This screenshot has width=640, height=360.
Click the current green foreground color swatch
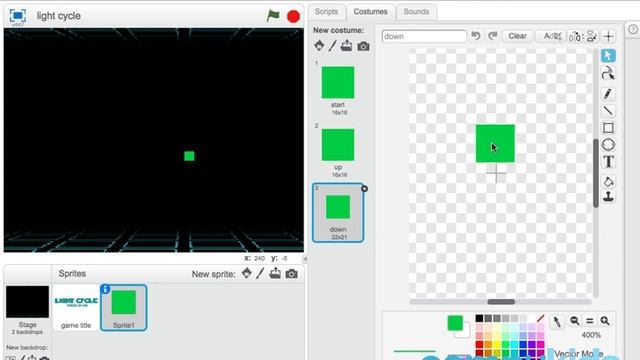(x=455, y=323)
